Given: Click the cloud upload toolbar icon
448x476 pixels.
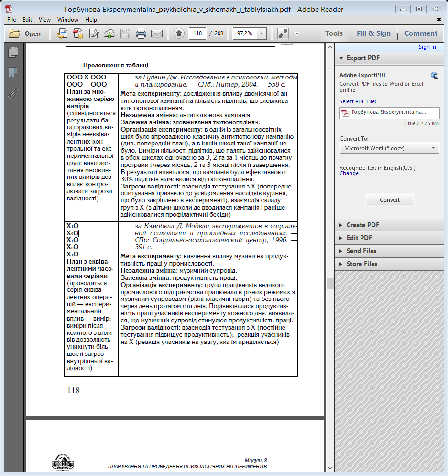Looking at the screenshot, I should 109,33.
